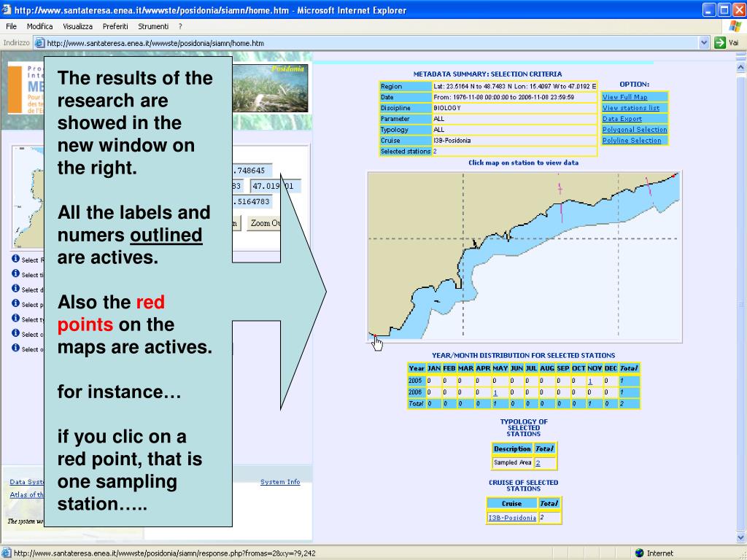
Task: Click the info icon beside sixth Select row
Action: (16, 332)
